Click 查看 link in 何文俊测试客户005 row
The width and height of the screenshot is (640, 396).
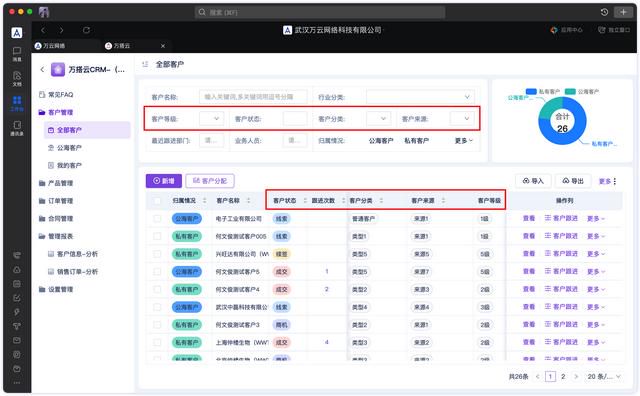coord(529,236)
